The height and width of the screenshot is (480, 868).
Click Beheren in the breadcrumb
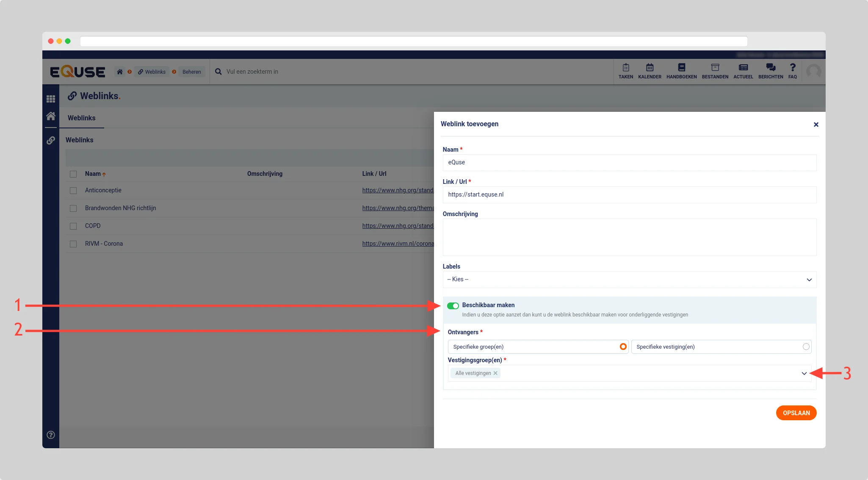[191, 72]
